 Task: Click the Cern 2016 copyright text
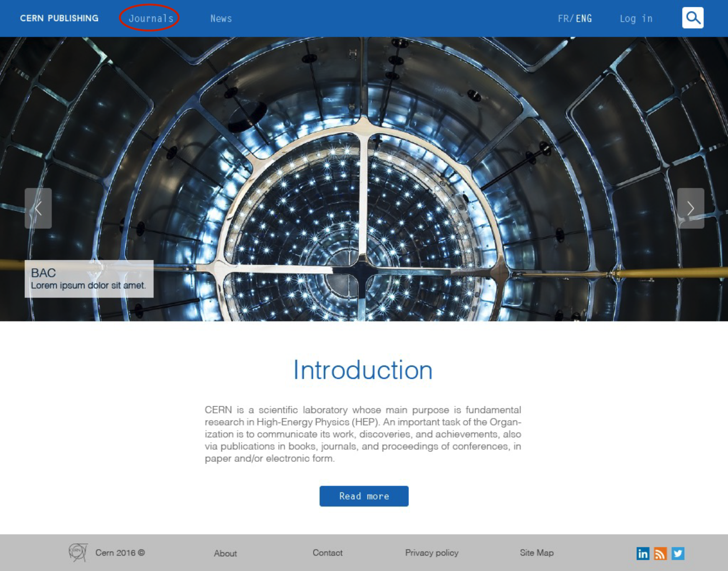tap(120, 553)
